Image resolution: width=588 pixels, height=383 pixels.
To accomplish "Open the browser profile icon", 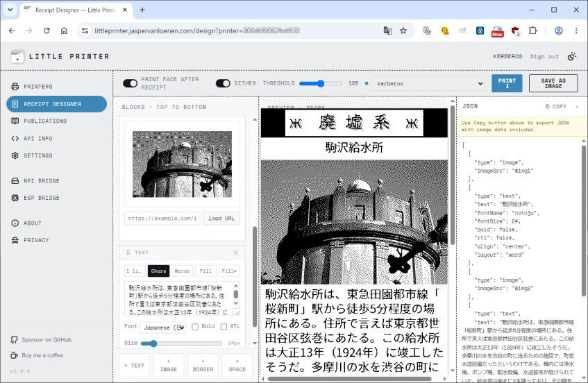I will [559, 31].
